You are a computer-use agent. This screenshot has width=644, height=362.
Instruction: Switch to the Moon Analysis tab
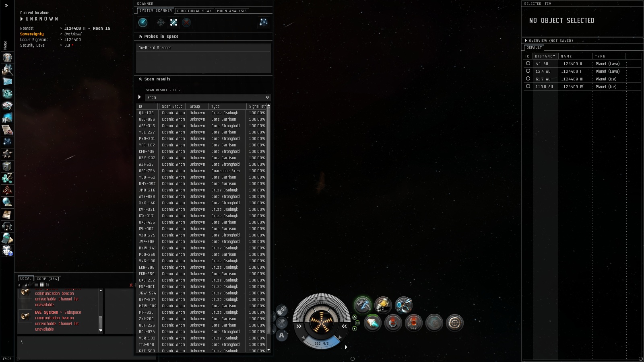[232, 11]
